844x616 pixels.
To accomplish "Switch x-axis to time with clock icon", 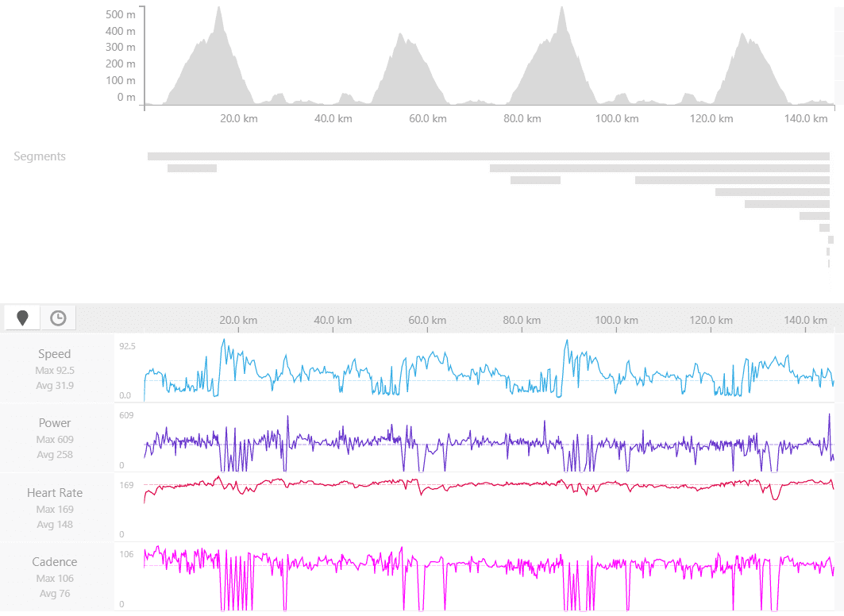I will [x=58, y=318].
